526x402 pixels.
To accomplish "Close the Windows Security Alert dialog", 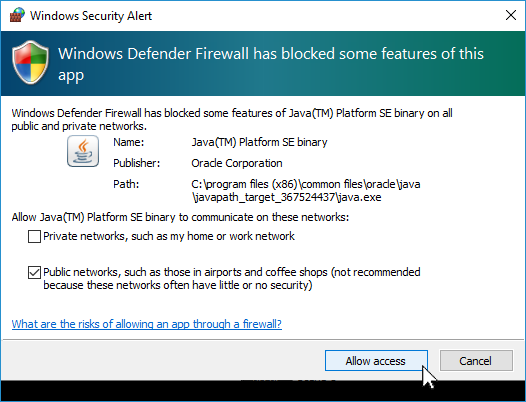I will (511, 15).
